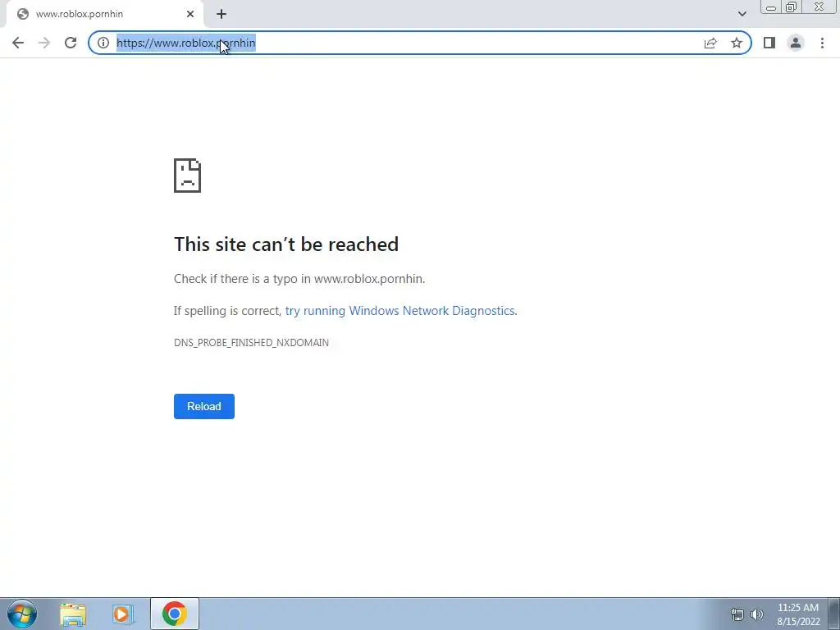Screen dimensions: 840x630
Task: Select the www.roblox.pornhin tab
Action: click(x=104, y=14)
